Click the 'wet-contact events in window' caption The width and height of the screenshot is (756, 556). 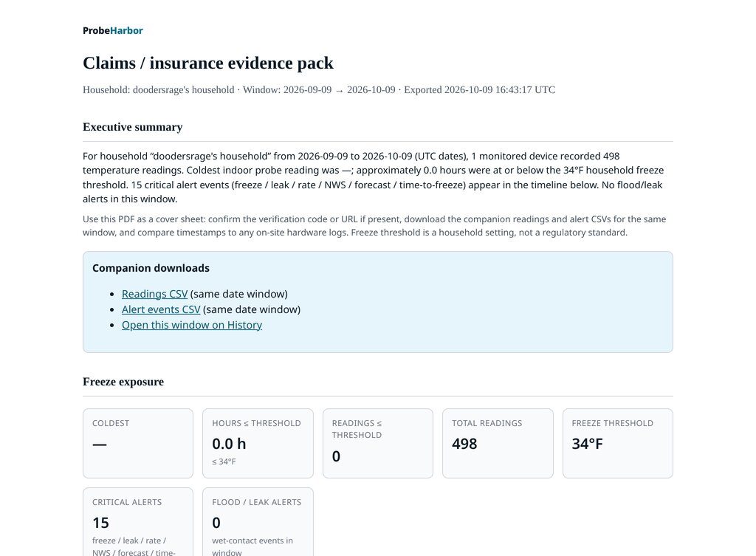(252, 546)
